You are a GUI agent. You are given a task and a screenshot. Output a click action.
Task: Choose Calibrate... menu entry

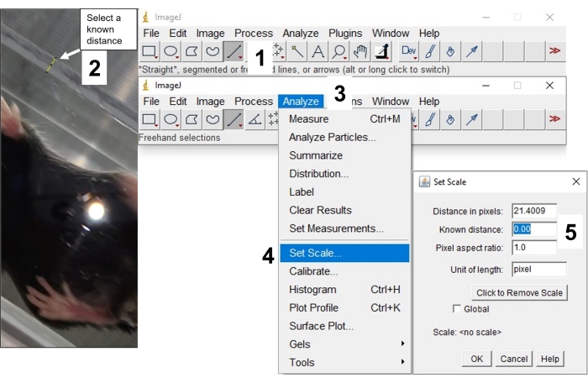344,271
